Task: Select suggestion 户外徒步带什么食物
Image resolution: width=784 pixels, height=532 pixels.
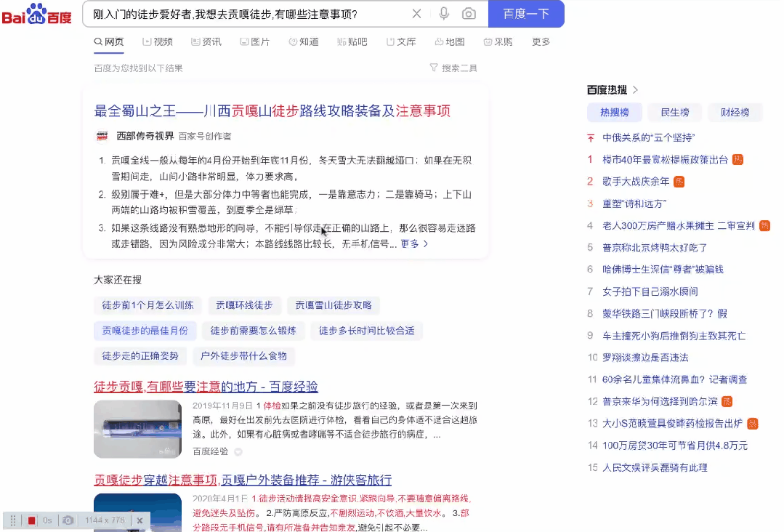Action: point(243,356)
